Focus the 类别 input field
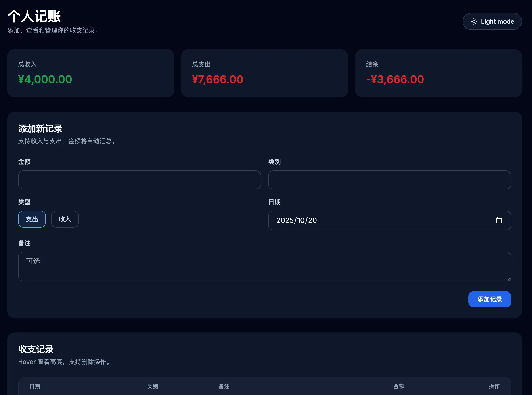The height and width of the screenshot is (395, 532). click(389, 180)
